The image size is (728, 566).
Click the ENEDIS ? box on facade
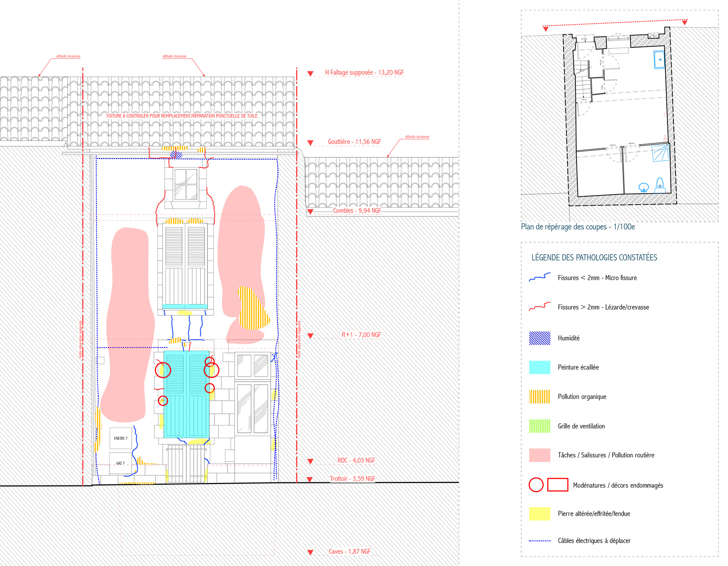(x=120, y=438)
